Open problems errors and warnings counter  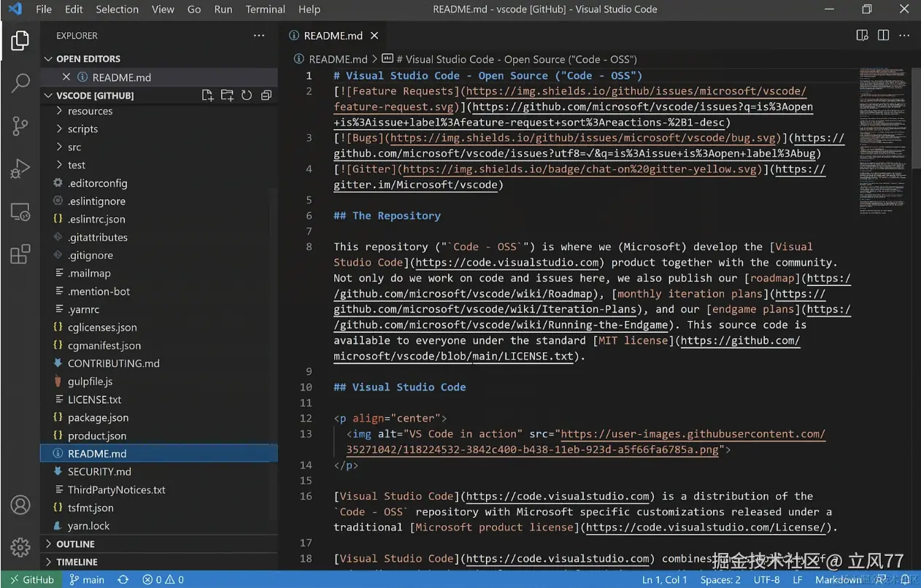point(163,579)
